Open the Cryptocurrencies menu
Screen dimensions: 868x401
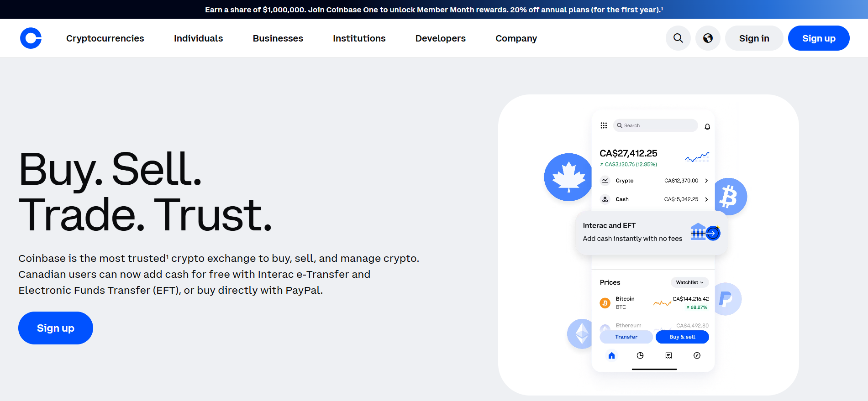click(x=105, y=38)
